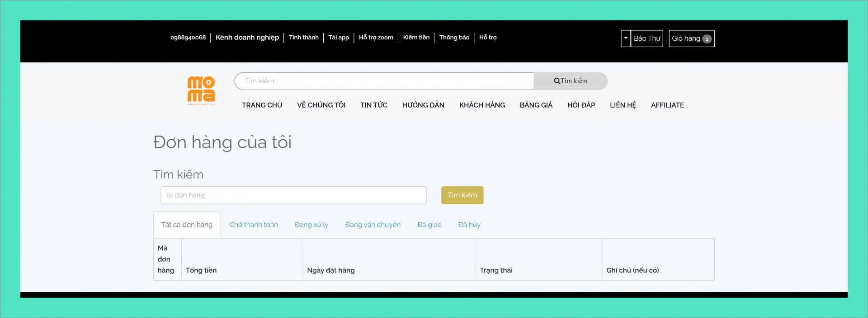Click the top Tìm kiếm search button
This screenshot has width=868, height=318.
[x=571, y=81]
